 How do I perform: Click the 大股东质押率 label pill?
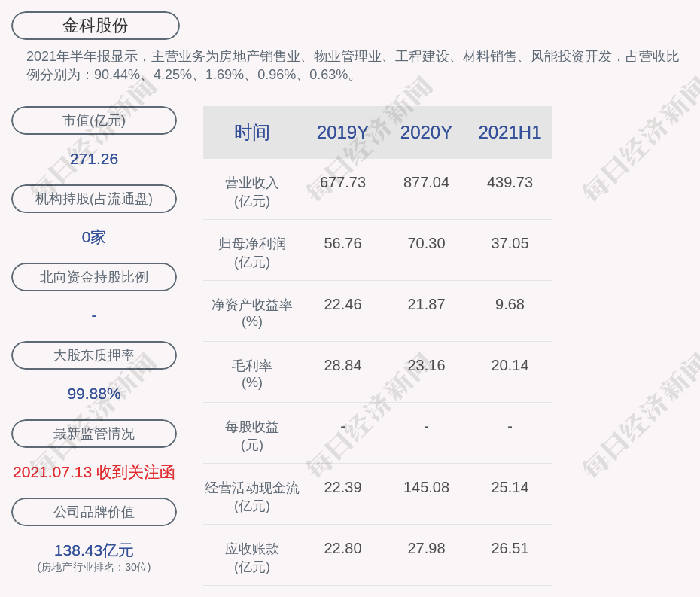coord(94,355)
